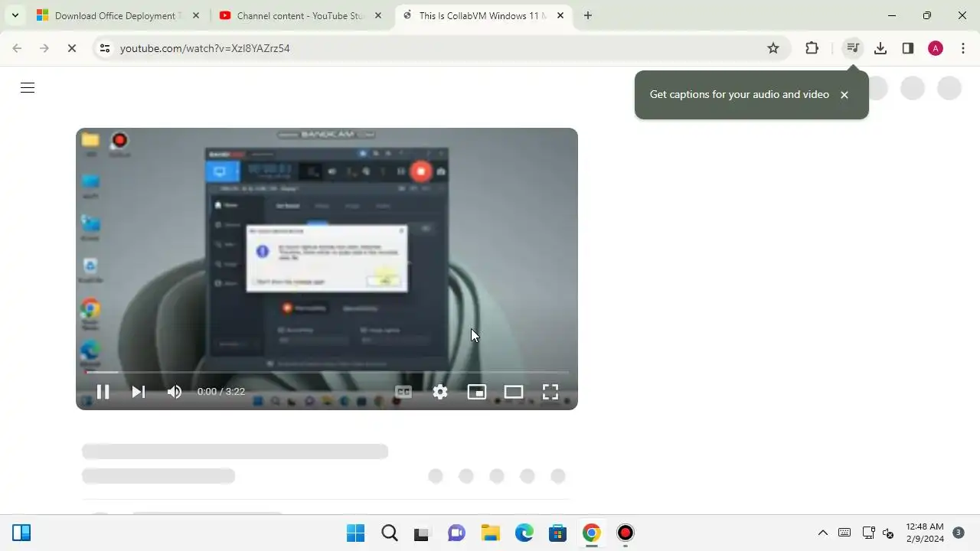Open the touch keyboard tray icon

(x=844, y=533)
